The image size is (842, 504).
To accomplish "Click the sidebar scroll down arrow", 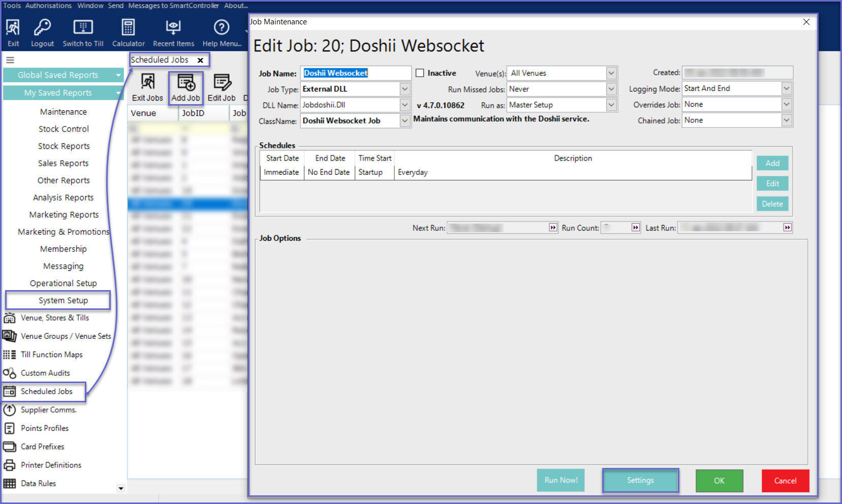I will (120, 489).
